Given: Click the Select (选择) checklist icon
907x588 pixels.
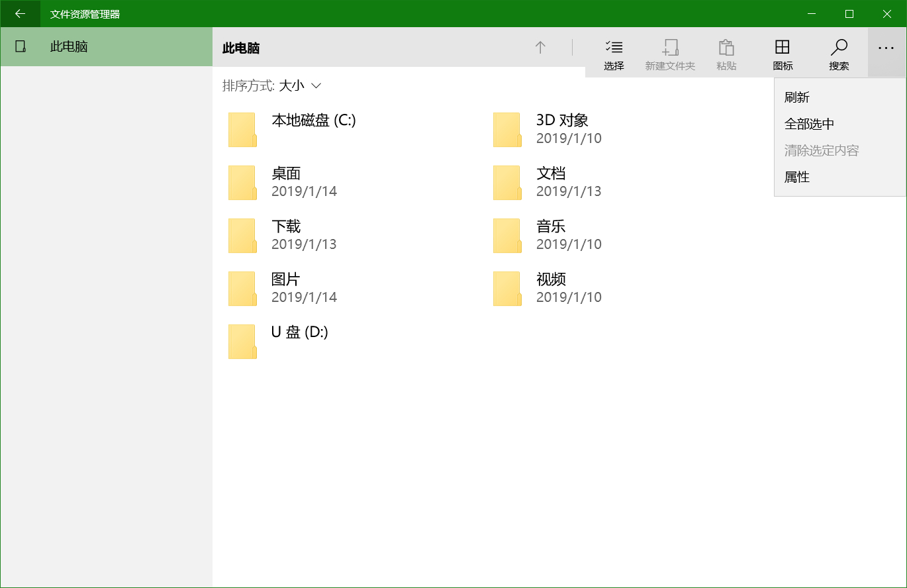Looking at the screenshot, I should click(x=614, y=48).
